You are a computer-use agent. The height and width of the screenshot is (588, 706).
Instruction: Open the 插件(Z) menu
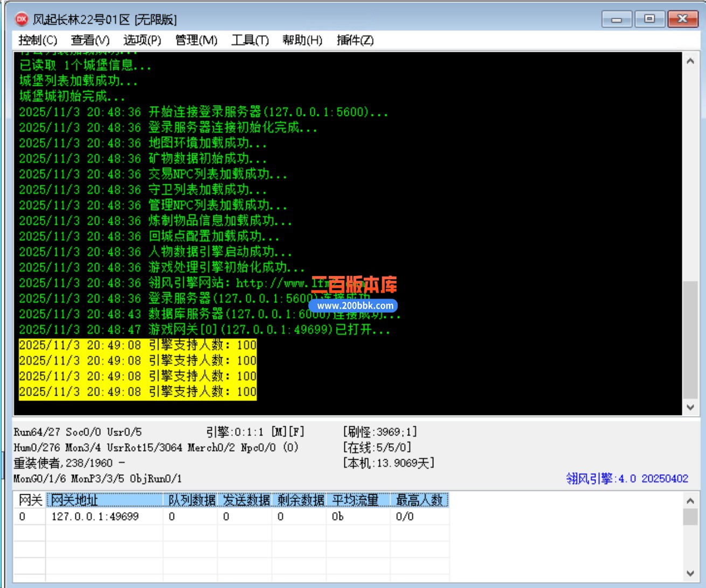(355, 40)
